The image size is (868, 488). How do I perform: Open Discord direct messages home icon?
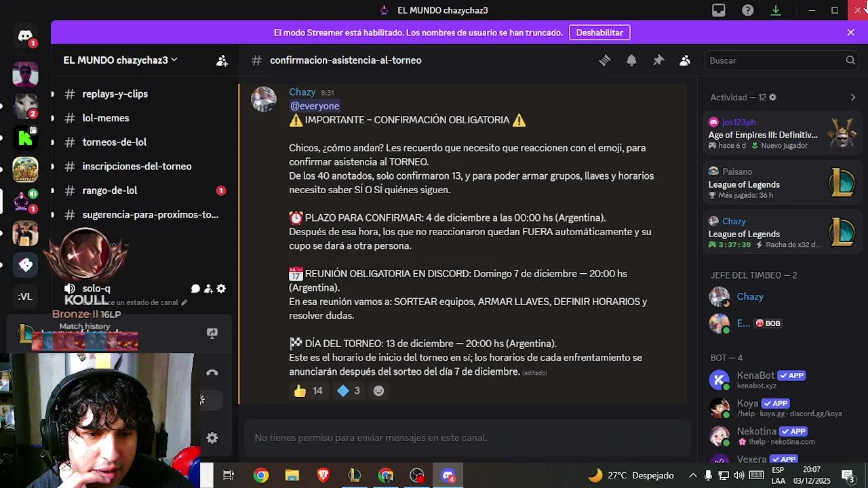pyautogui.click(x=25, y=36)
